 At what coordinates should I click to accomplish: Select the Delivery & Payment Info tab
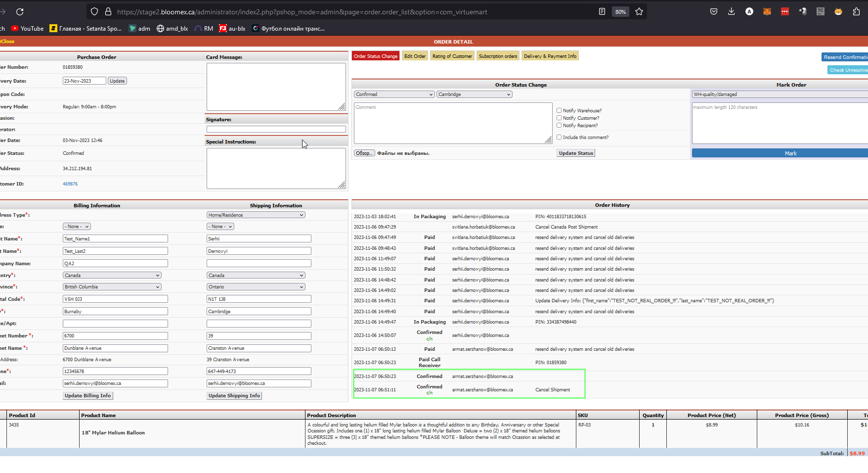click(550, 56)
